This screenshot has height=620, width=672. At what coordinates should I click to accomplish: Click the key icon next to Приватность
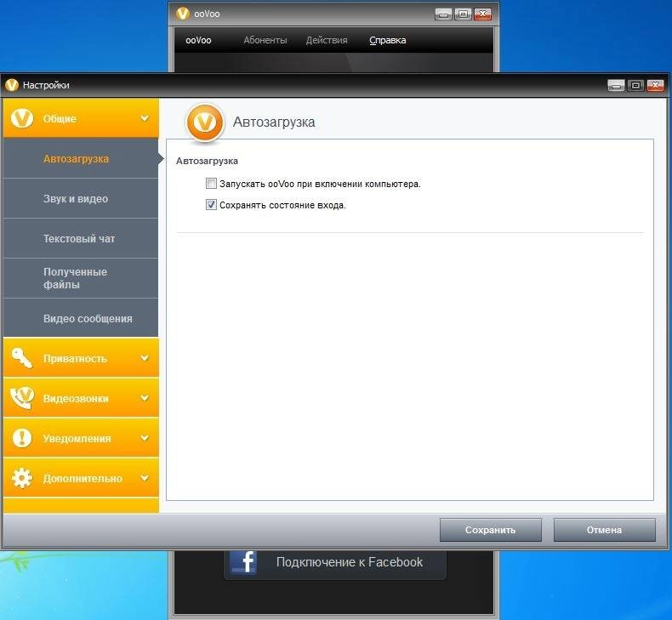pos(21,358)
